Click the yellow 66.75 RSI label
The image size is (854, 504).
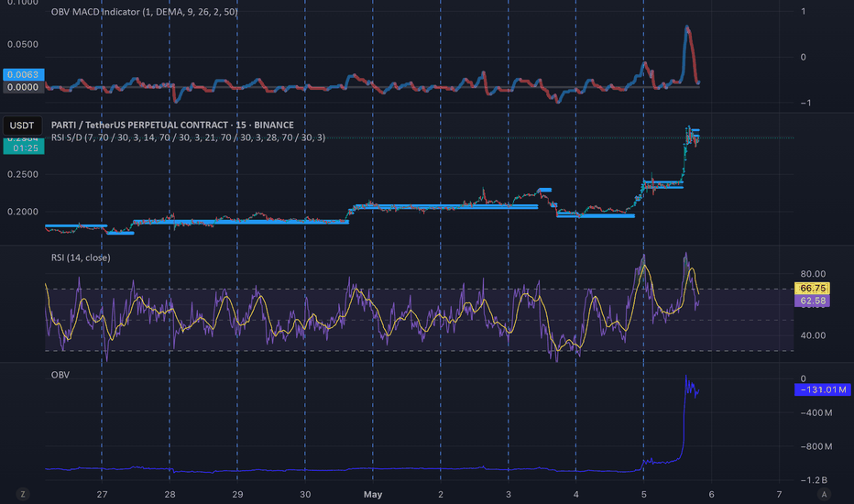pos(812,289)
